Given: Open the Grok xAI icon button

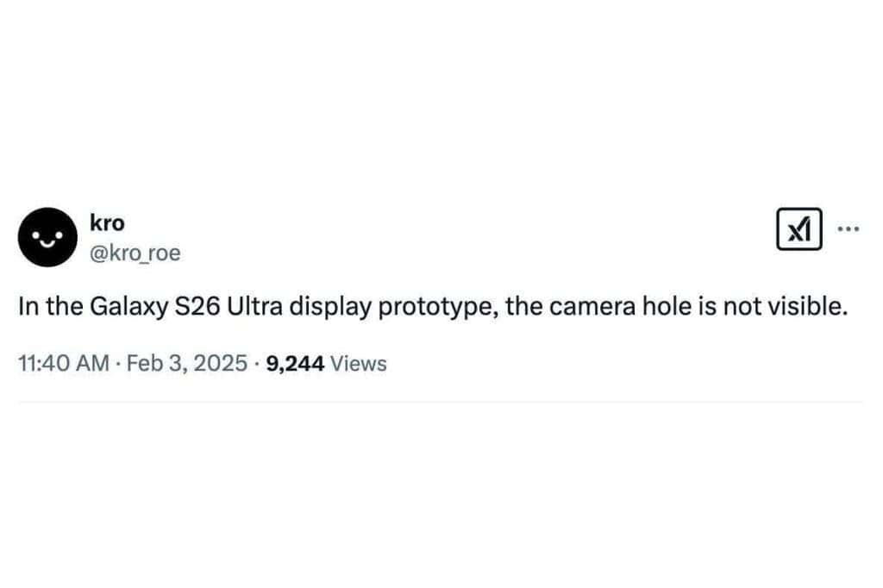Looking at the screenshot, I should [798, 228].
